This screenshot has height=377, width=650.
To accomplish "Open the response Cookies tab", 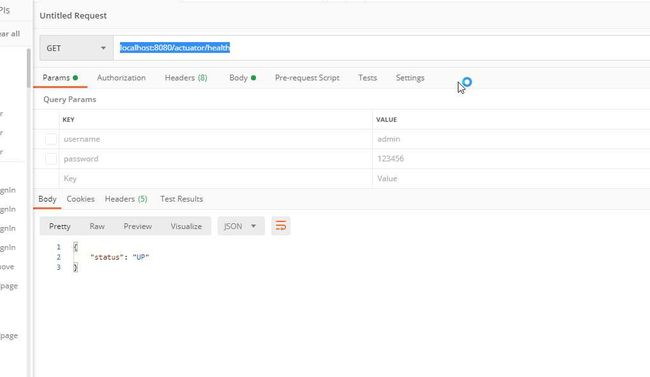I will coord(80,199).
